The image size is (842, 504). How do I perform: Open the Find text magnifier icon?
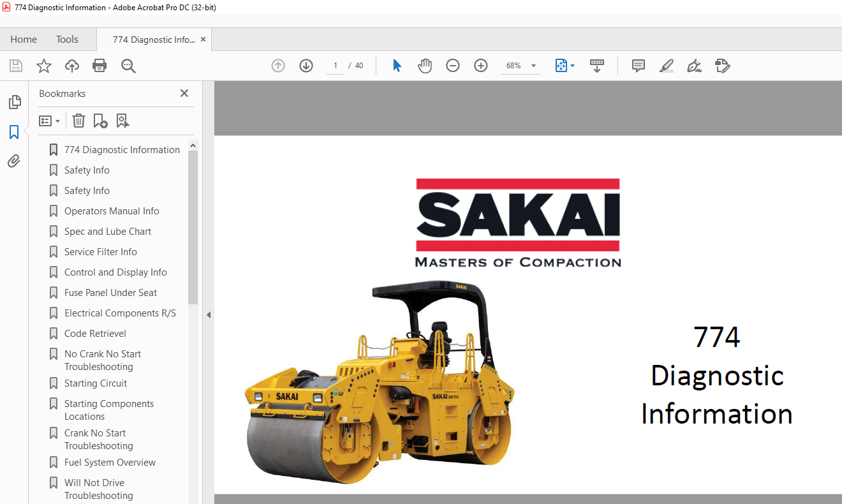128,66
